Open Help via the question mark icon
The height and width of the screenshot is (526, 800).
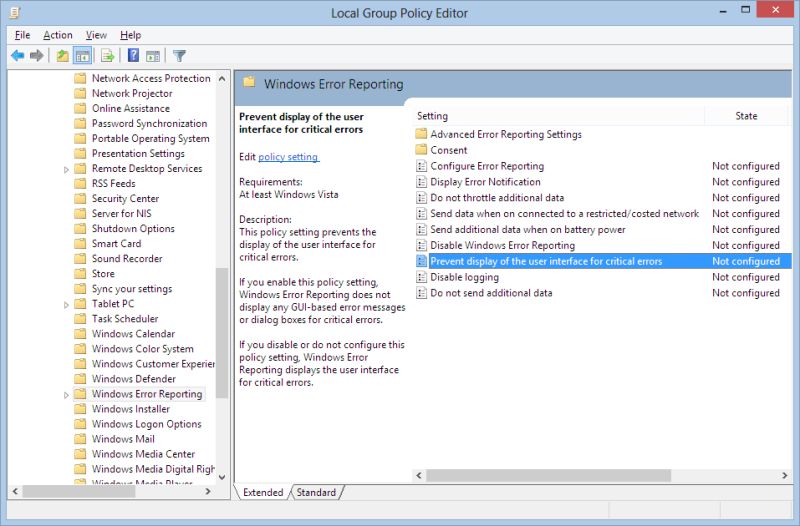pyautogui.click(x=133, y=55)
